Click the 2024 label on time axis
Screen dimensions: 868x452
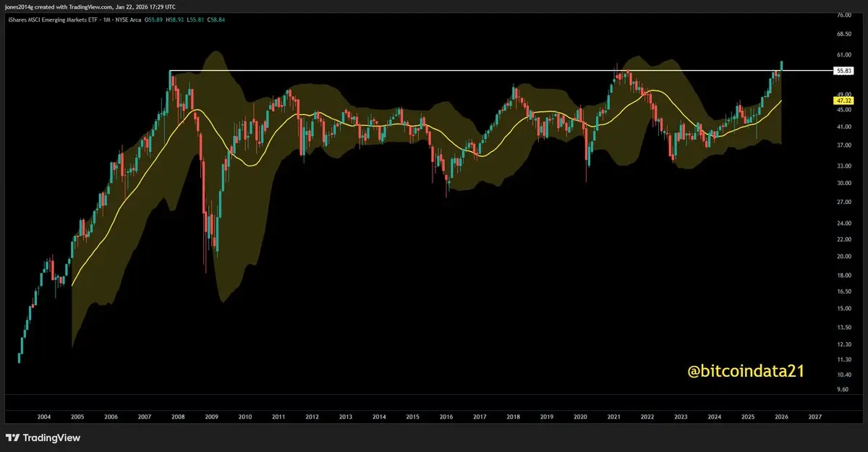click(x=715, y=417)
